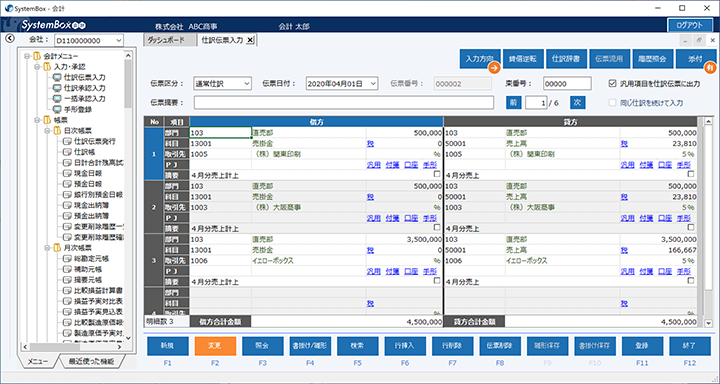720x384 pixels.
Task: Click the report icon beside 摘要元帳
Action: pos(67,280)
